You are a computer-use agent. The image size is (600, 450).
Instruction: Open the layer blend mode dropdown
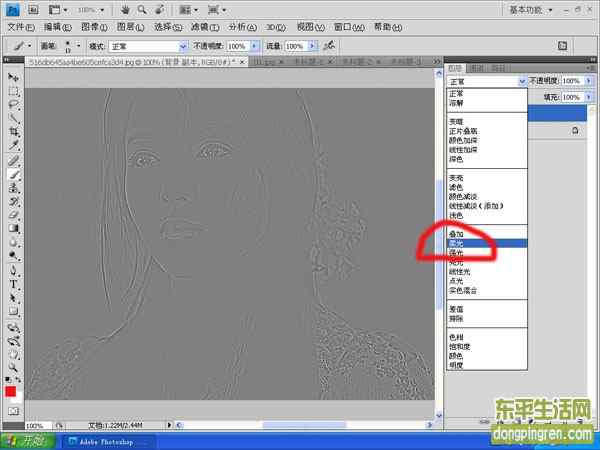486,80
